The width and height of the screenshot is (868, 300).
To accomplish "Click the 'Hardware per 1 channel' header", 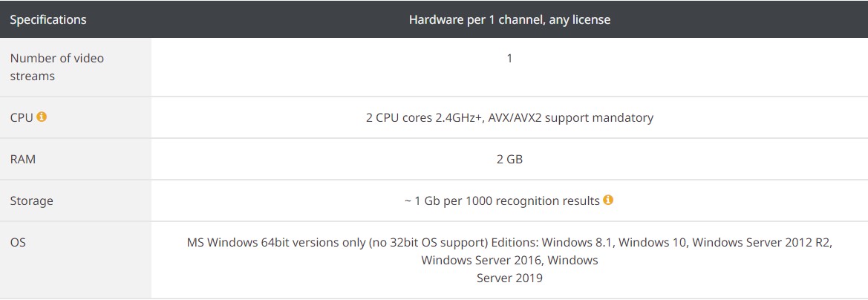I will (509, 19).
